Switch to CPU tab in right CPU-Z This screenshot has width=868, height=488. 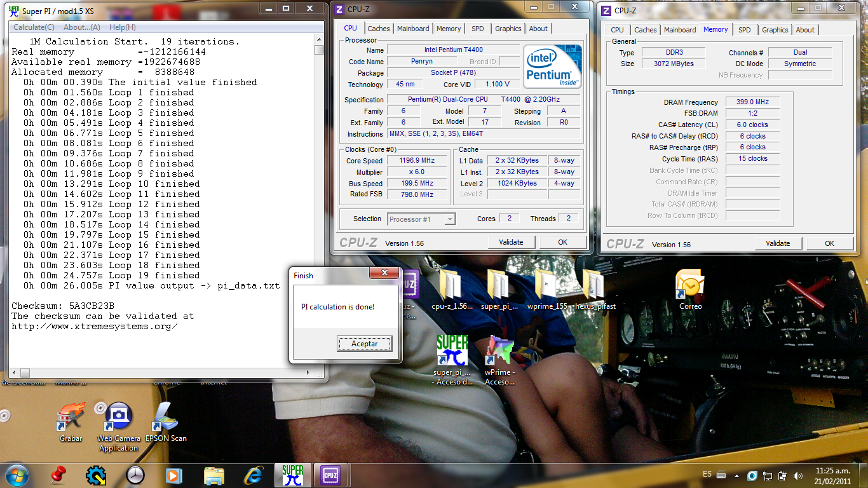point(617,30)
